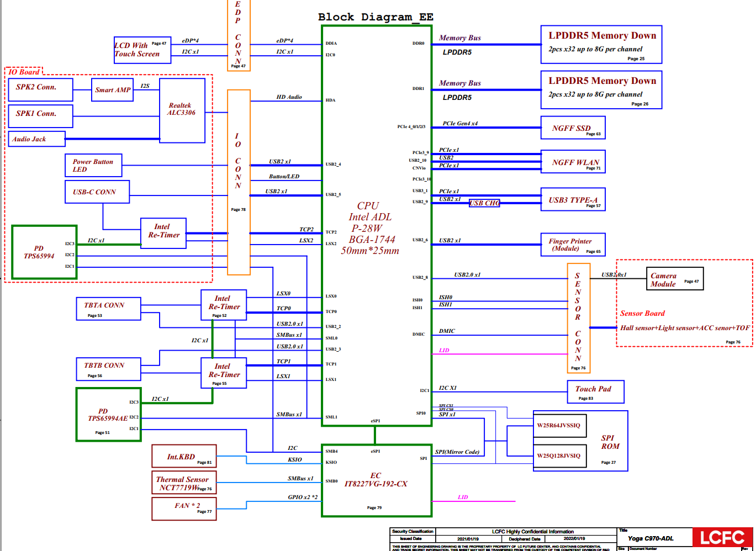
Task: Click the Hall sensor+Light sensor+ACC senor+TOF text
Action: (x=685, y=328)
